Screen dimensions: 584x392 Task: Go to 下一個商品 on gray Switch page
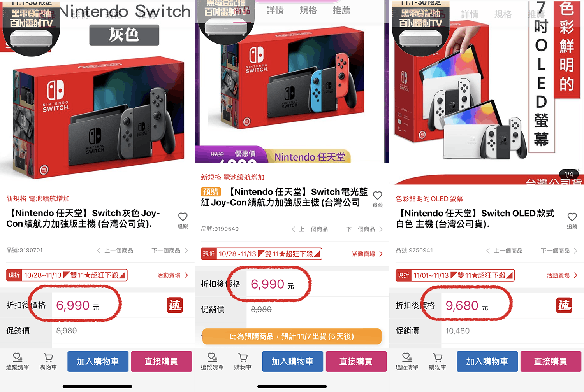170,250
